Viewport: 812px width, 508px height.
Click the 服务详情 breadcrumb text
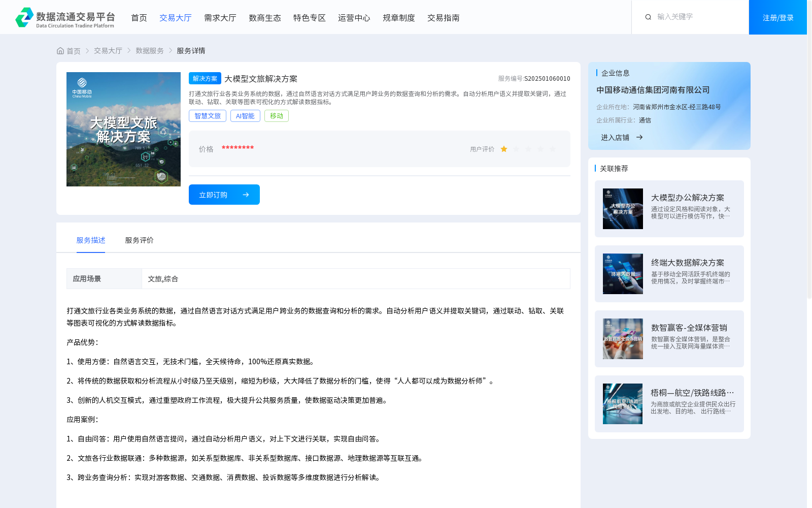pyautogui.click(x=191, y=51)
